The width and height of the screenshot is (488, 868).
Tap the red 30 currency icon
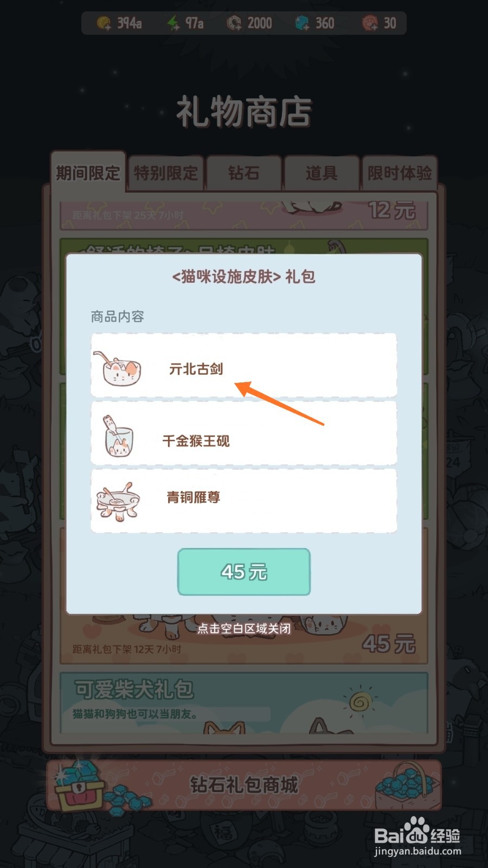tap(370, 23)
